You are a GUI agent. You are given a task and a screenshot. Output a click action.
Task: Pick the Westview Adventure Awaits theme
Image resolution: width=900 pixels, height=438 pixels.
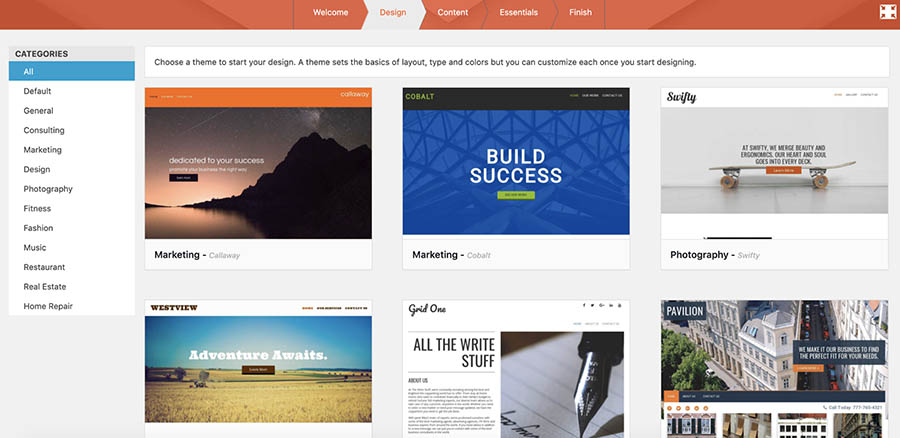coord(258,365)
